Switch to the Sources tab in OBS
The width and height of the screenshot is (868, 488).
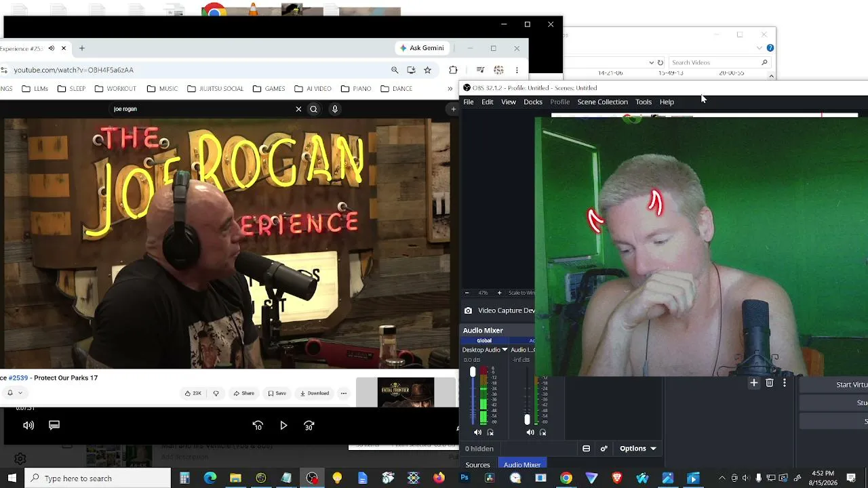tap(477, 465)
